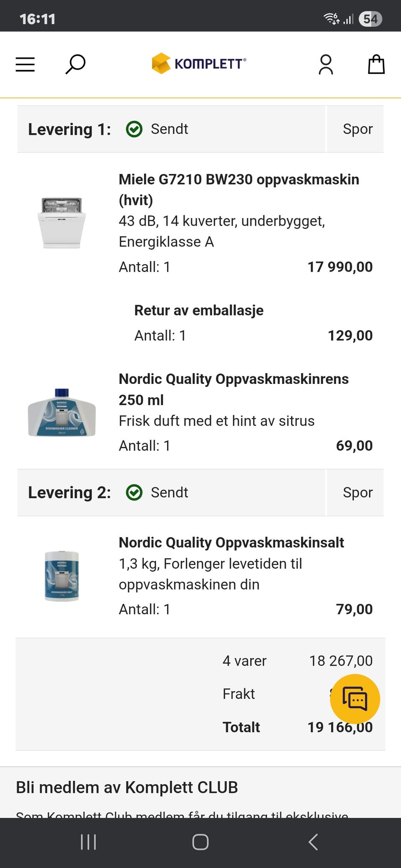
Task: Tap Levering 1 Sendt status checkmark
Action: [134, 129]
